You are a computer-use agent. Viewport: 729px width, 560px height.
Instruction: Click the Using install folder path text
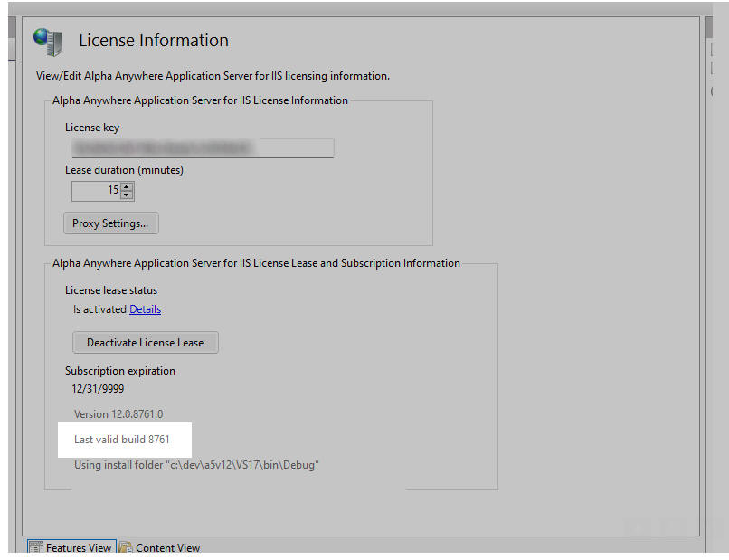196,465
